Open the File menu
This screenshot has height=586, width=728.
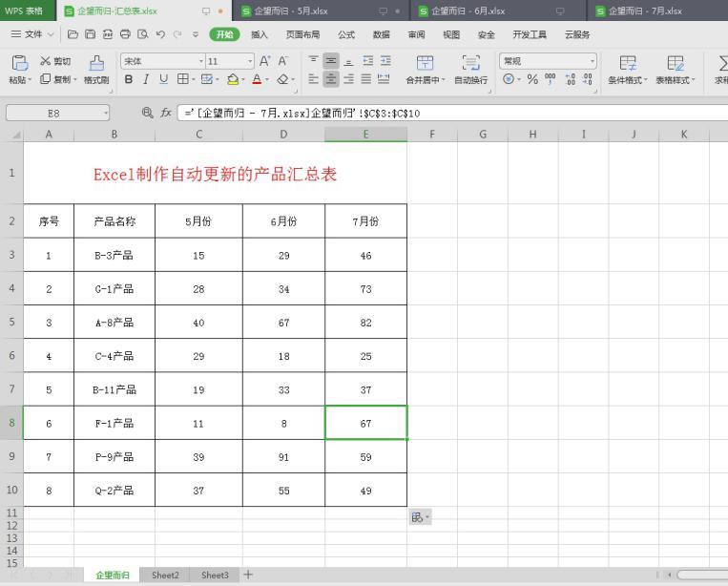[32, 34]
